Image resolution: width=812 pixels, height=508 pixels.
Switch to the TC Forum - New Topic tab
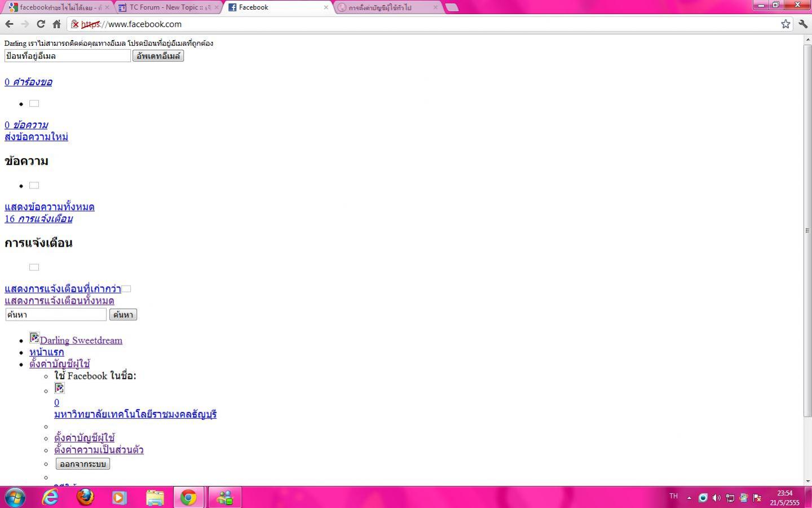click(169, 7)
